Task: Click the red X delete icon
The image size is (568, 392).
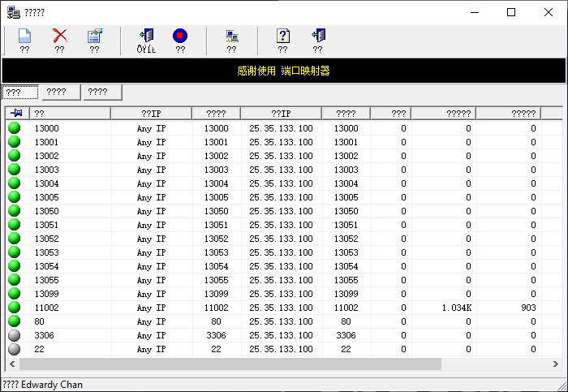Action: coord(59,37)
